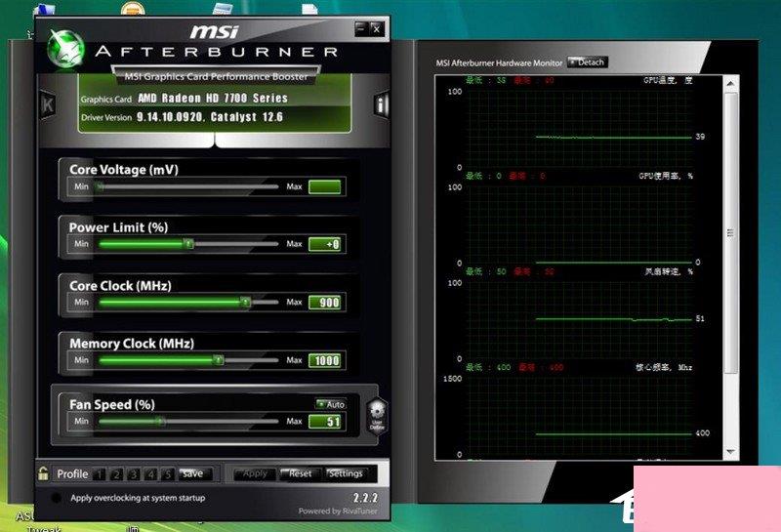
Task: Click the Core Voltage value field
Action: tap(325, 186)
